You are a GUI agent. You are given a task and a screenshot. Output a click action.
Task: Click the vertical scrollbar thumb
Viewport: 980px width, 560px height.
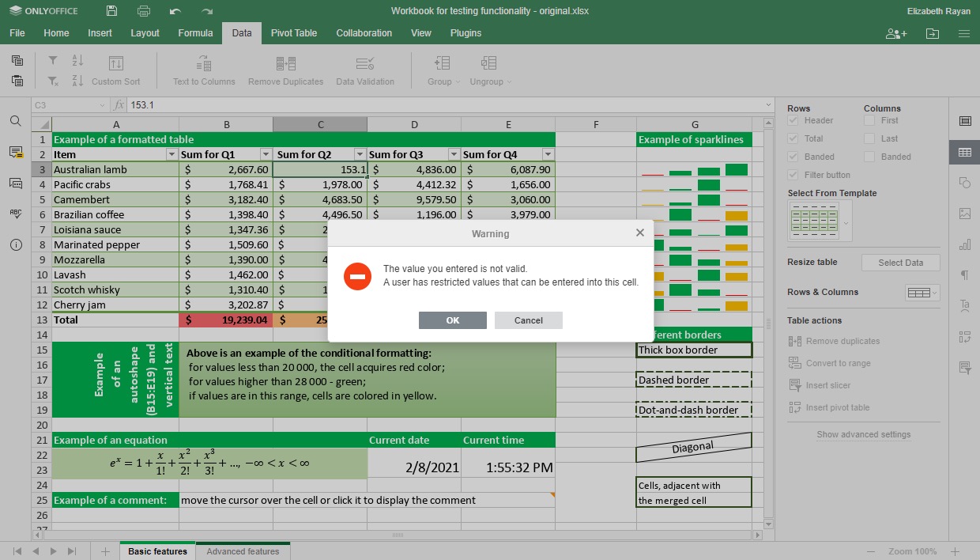[769, 323]
